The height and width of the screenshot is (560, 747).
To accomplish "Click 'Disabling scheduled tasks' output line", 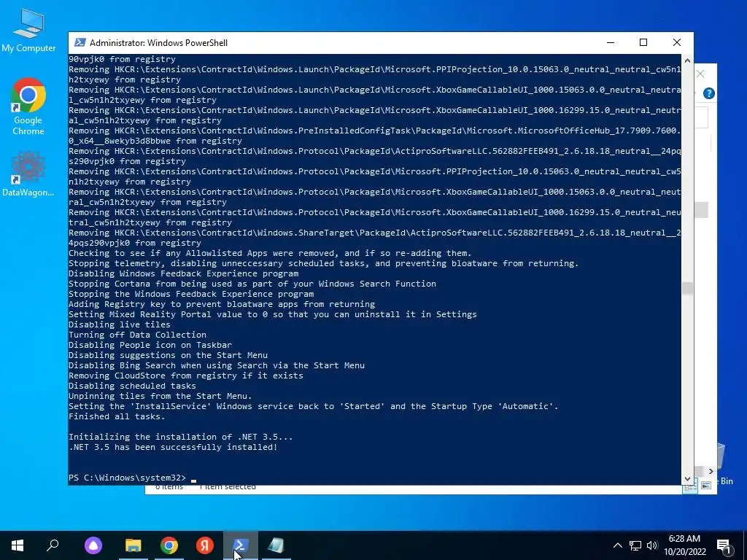I will (132, 386).
